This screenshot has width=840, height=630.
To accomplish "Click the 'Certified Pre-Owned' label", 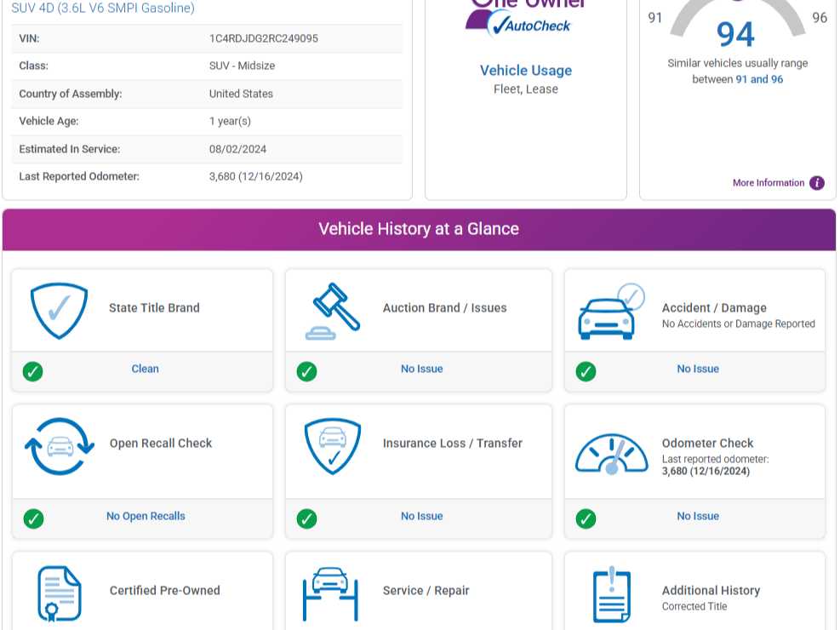I will pos(164,591).
